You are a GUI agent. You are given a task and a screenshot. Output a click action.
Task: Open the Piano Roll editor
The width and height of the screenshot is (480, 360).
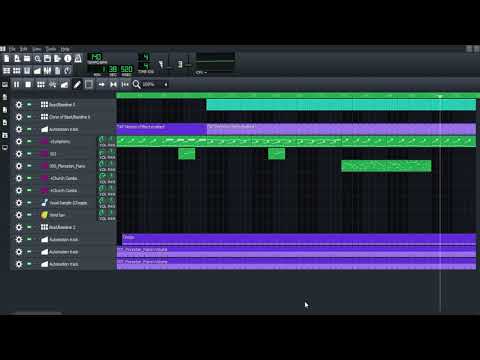27,71
